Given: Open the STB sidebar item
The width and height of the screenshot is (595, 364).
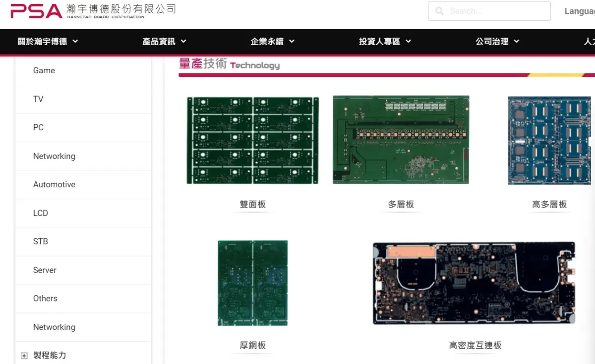Looking at the screenshot, I should [x=41, y=241].
